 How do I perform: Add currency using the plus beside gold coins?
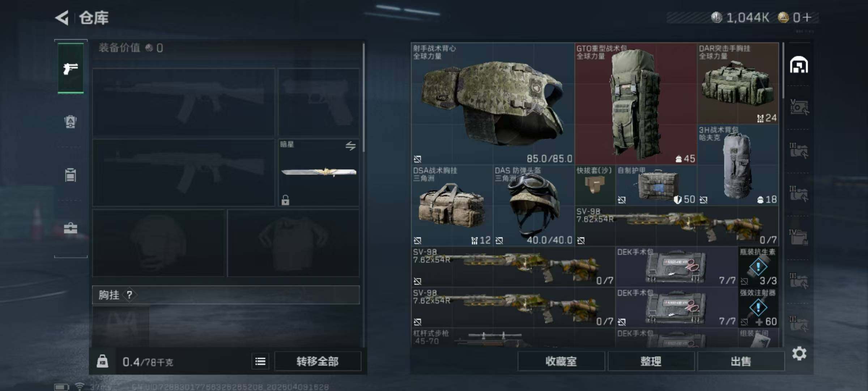tap(807, 17)
